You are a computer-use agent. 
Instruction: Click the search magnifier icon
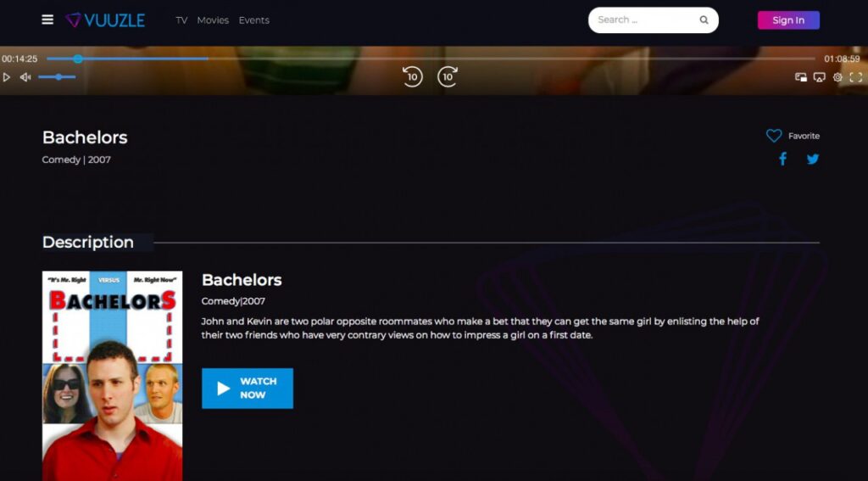tap(704, 20)
